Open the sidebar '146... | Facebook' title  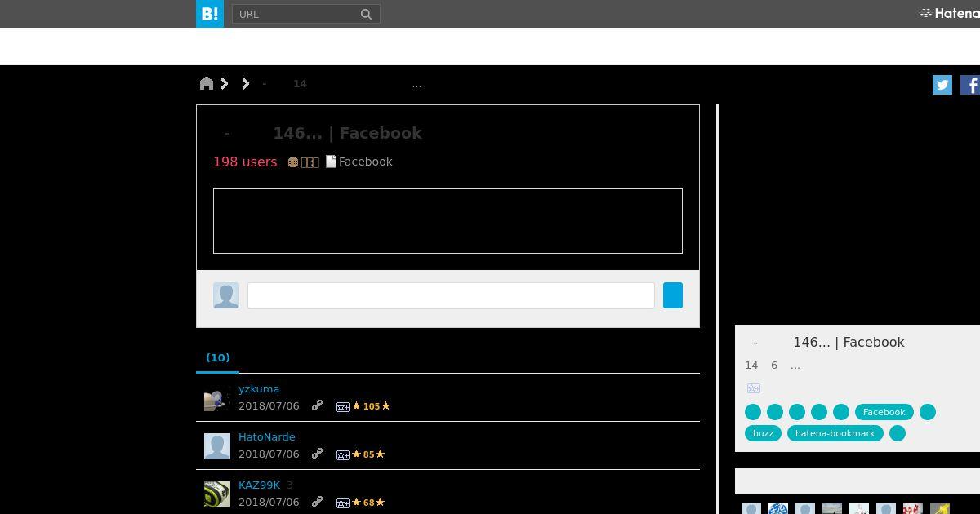828,343
